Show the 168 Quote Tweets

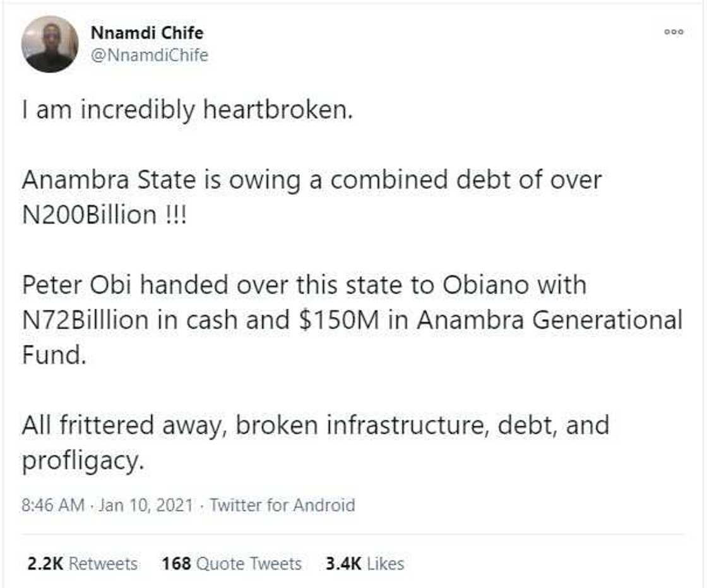pos(232,563)
